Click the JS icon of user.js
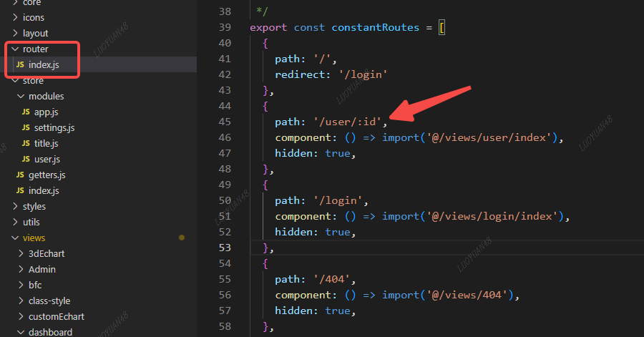The image size is (644, 337). (x=26, y=159)
